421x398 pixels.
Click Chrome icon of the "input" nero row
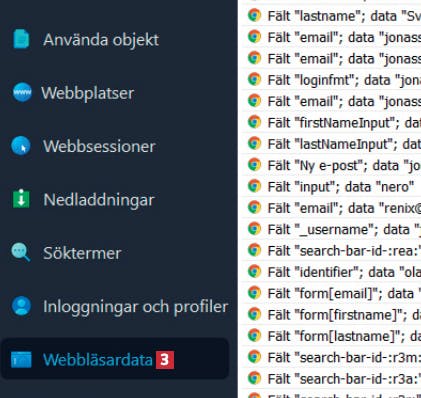point(254,186)
